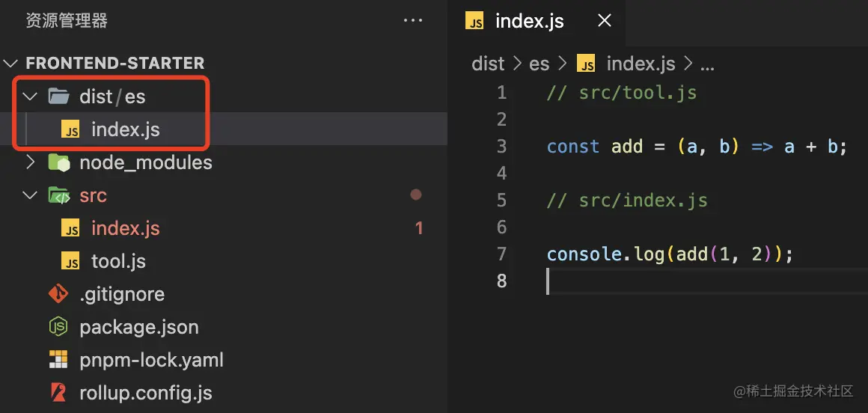This screenshot has height=413, width=868.
Task: Click line number 7 in the gutter
Action: click(x=501, y=254)
